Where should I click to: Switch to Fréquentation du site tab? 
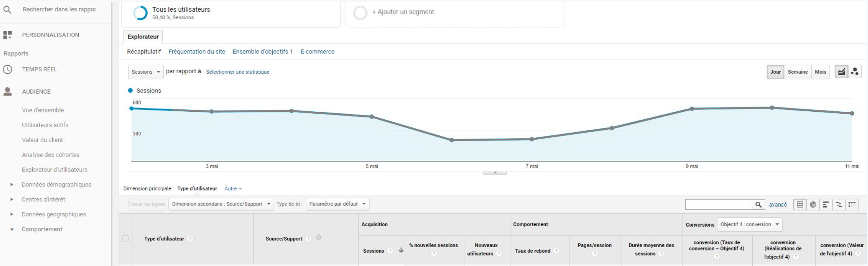tap(197, 52)
